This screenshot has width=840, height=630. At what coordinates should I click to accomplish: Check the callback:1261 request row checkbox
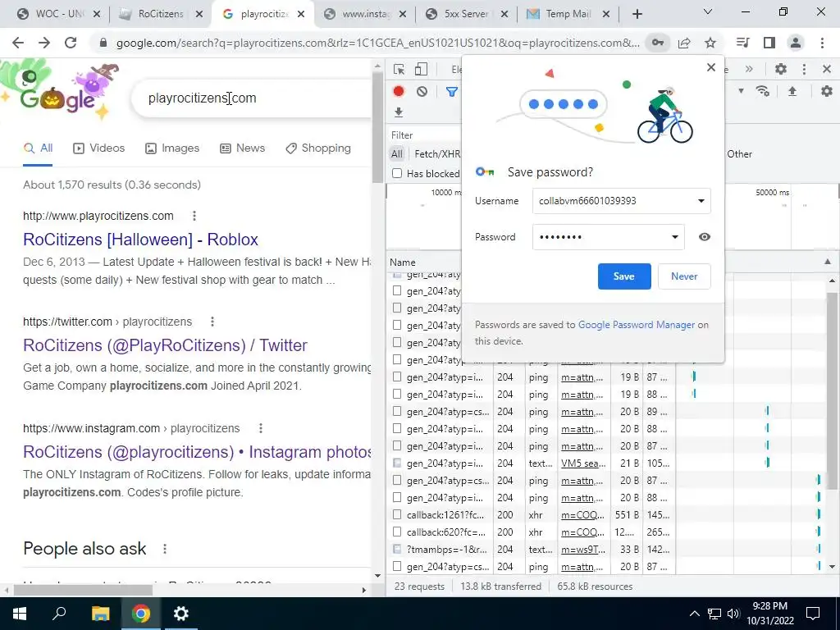click(x=397, y=515)
